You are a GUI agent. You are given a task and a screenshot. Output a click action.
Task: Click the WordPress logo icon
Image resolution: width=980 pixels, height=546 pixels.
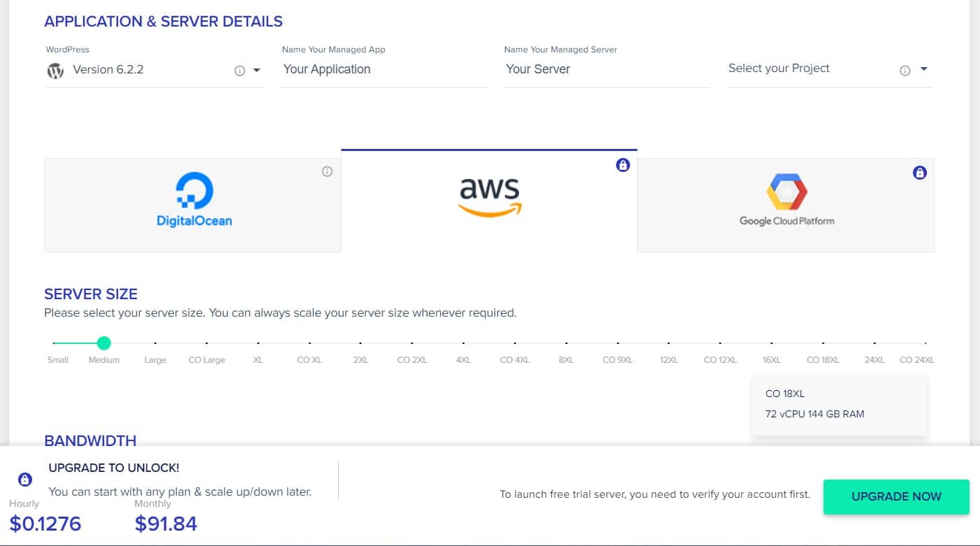pos(55,71)
